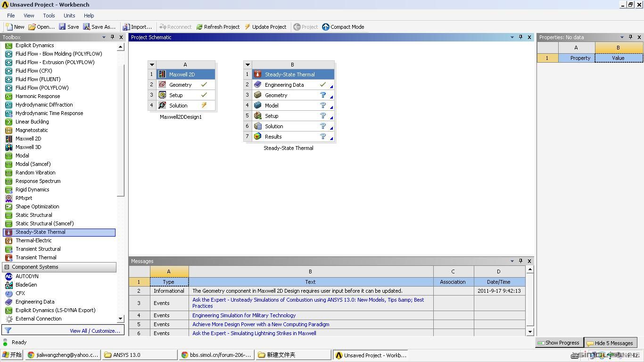Open the Units menu
The width and height of the screenshot is (644, 362).
point(69,16)
